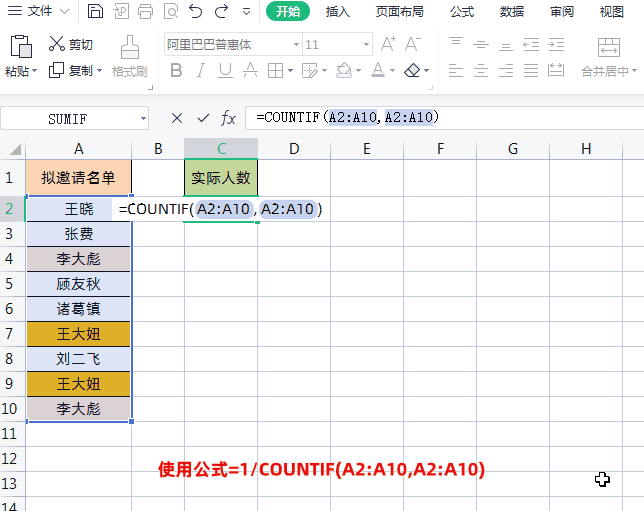Center text horizontally
The width and height of the screenshot is (644, 511).
pyautogui.click(x=481, y=71)
